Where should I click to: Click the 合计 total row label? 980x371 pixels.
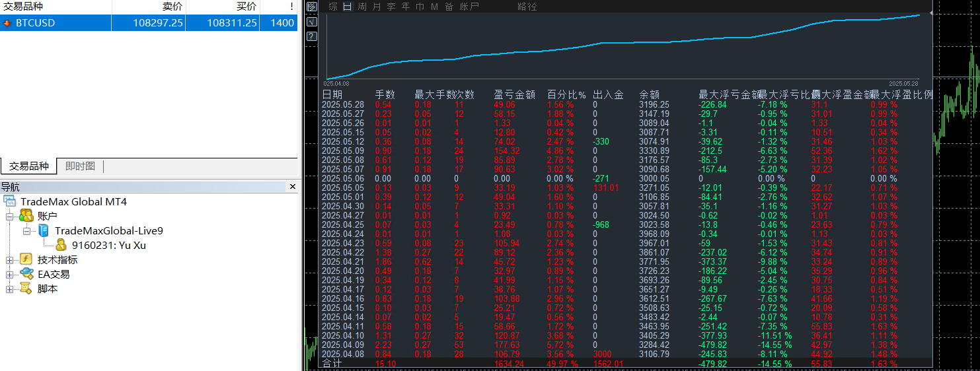[x=332, y=363]
